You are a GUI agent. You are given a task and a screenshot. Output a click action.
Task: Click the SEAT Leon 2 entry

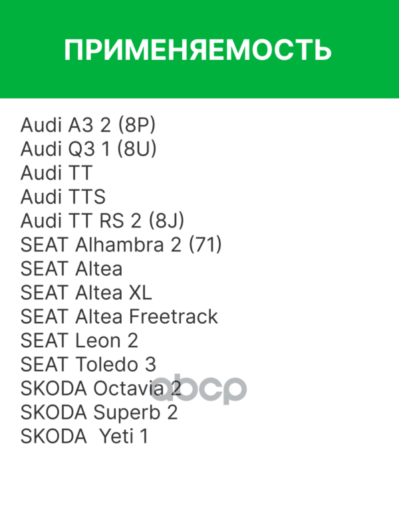(x=79, y=340)
